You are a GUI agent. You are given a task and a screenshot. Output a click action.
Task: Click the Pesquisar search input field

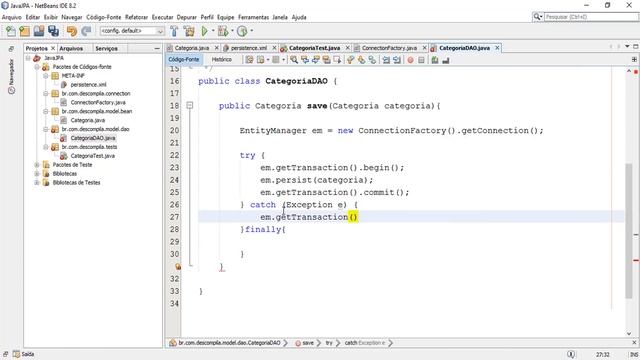click(591, 17)
